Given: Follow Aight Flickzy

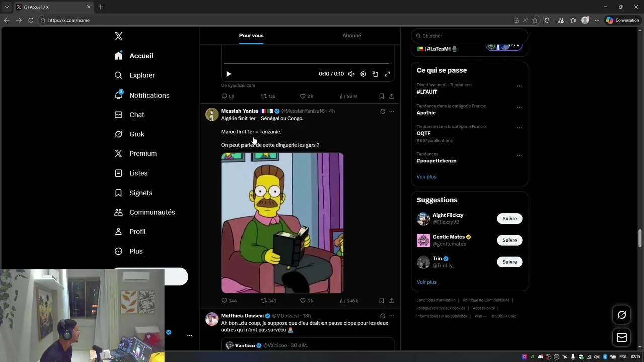Looking at the screenshot, I should click(x=509, y=219).
